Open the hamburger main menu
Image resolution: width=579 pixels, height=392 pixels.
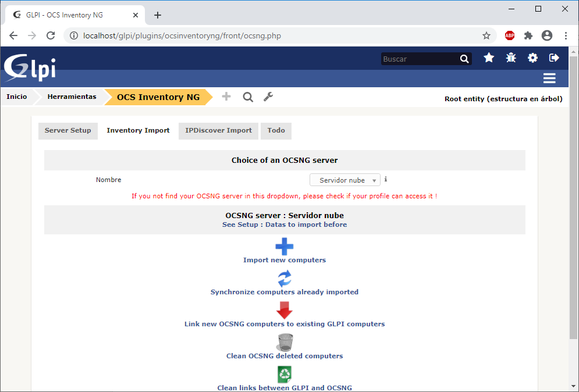click(549, 79)
